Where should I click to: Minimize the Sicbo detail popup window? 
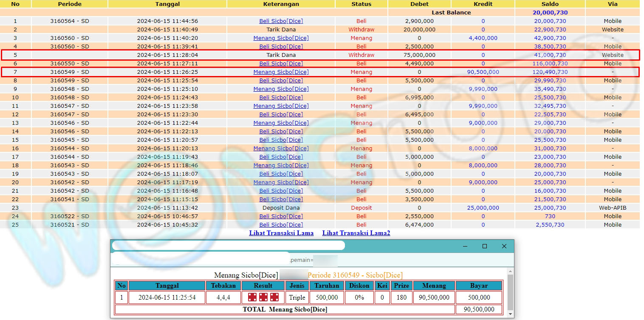465,246
